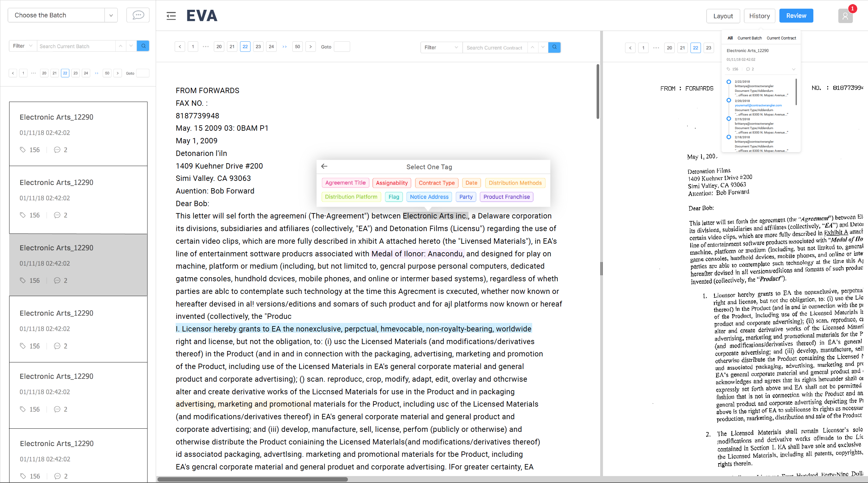
Task: Jump to next contract search result arrow
Action: pyautogui.click(x=543, y=47)
